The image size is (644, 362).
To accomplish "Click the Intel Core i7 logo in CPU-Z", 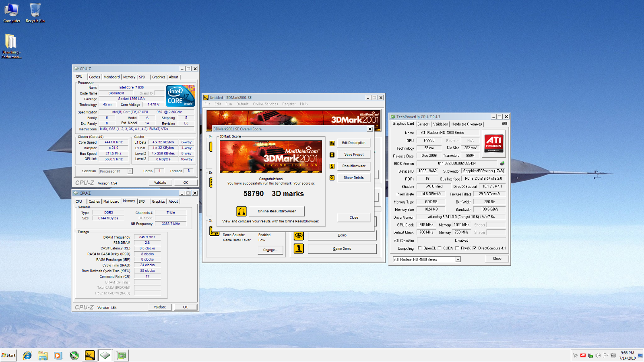I will tap(181, 96).
